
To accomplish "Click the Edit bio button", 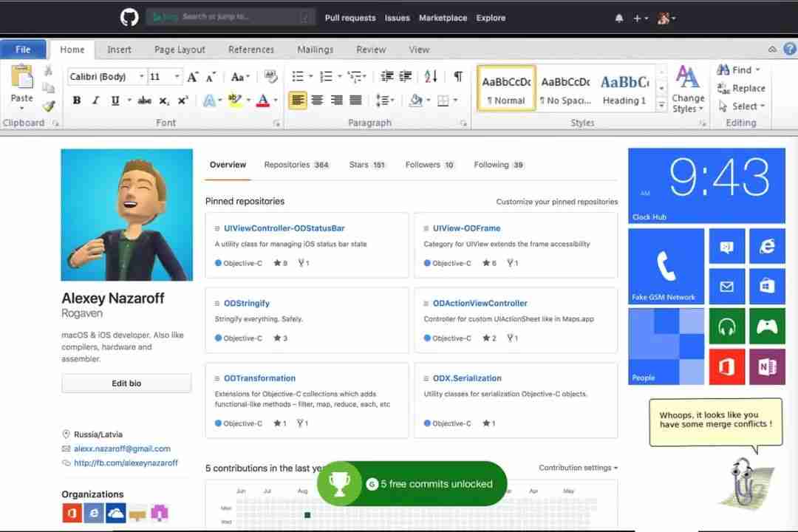I will (x=126, y=383).
